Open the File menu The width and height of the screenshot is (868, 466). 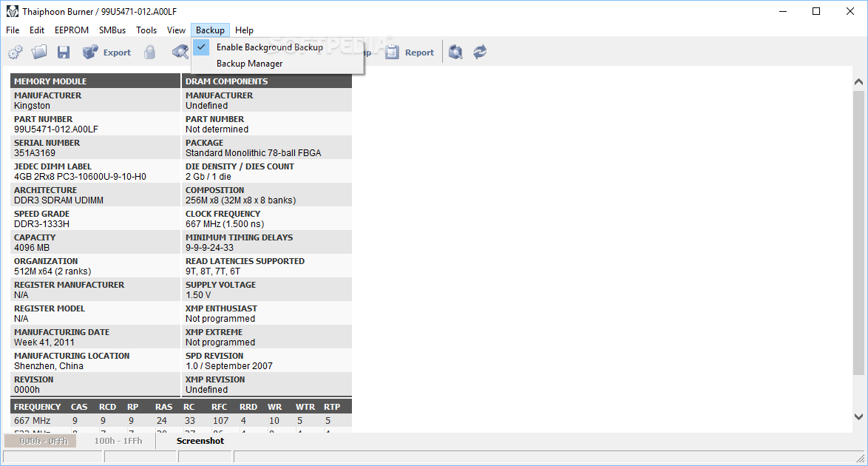pyautogui.click(x=13, y=30)
